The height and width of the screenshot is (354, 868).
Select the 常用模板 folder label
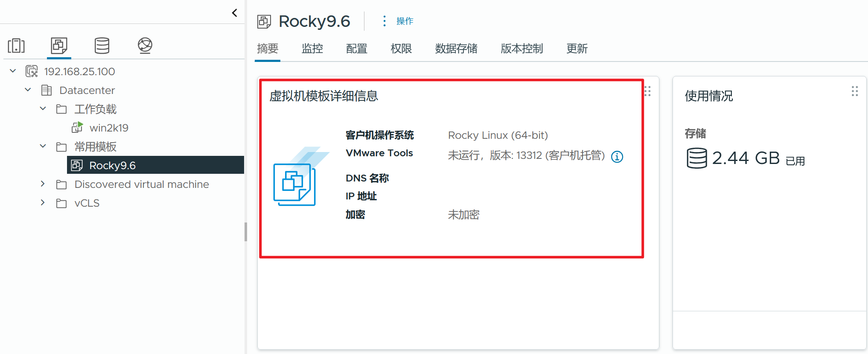coord(95,147)
